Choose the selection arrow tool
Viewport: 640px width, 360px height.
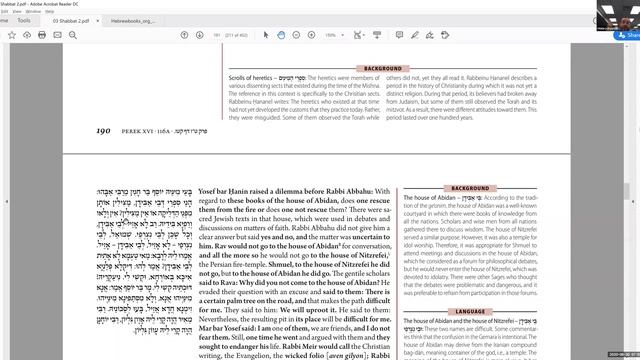coord(266,35)
